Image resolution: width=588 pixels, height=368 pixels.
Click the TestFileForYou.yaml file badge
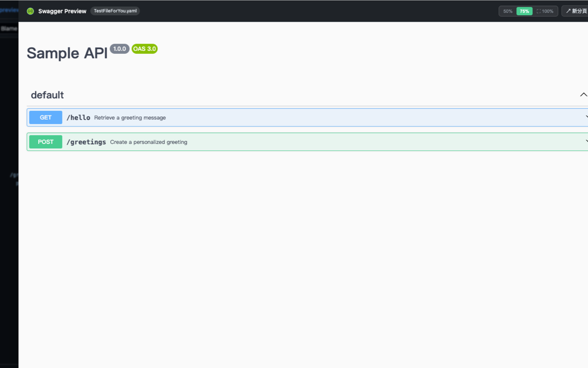(x=115, y=11)
